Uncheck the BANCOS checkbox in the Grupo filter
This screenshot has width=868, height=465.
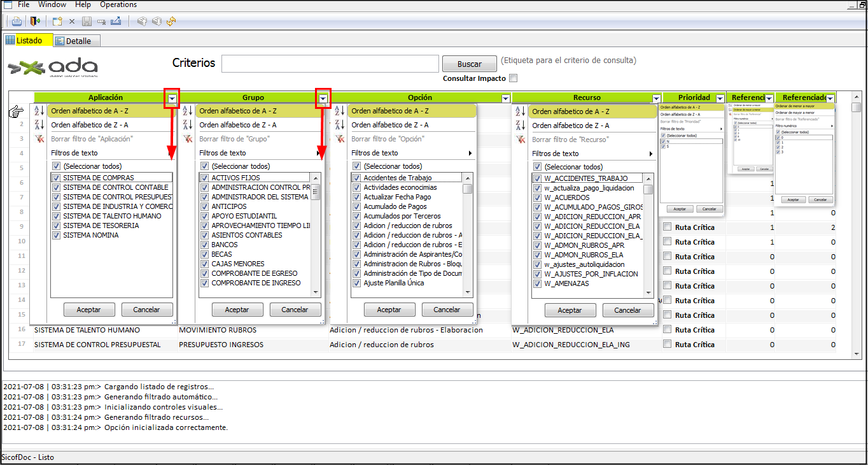(205, 245)
